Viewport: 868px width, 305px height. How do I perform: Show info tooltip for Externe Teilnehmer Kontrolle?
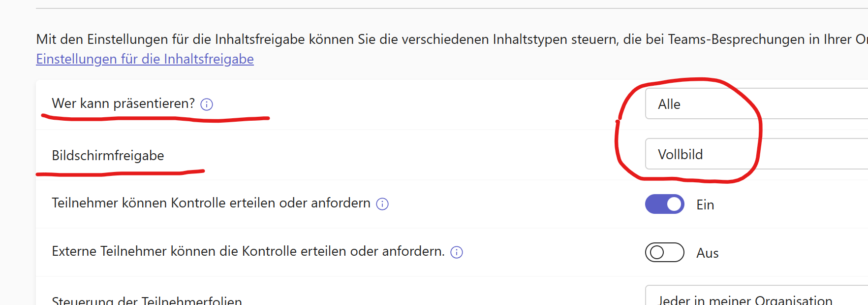click(457, 252)
